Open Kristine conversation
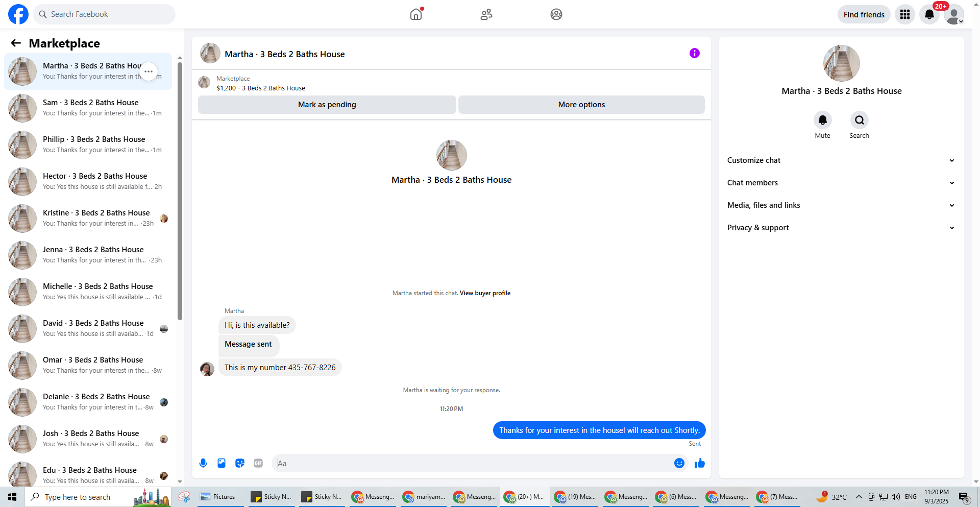This screenshot has width=980, height=507. pyautogui.click(x=88, y=218)
